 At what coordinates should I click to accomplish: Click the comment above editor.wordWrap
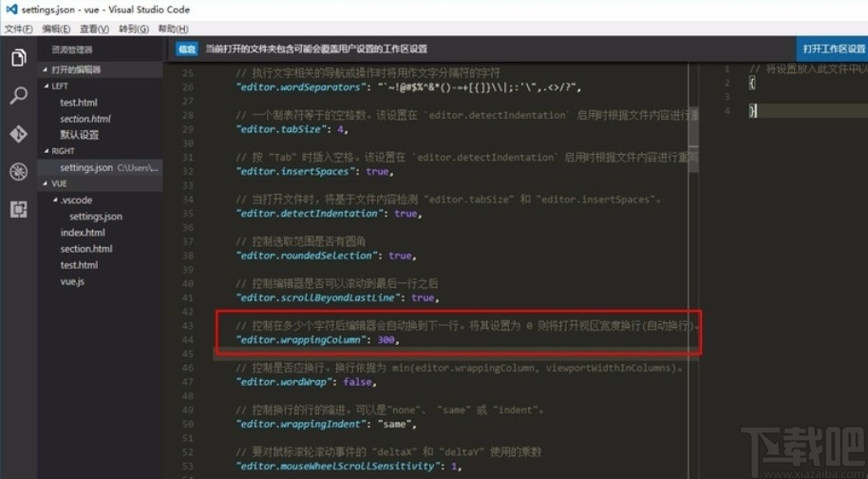click(459, 368)
